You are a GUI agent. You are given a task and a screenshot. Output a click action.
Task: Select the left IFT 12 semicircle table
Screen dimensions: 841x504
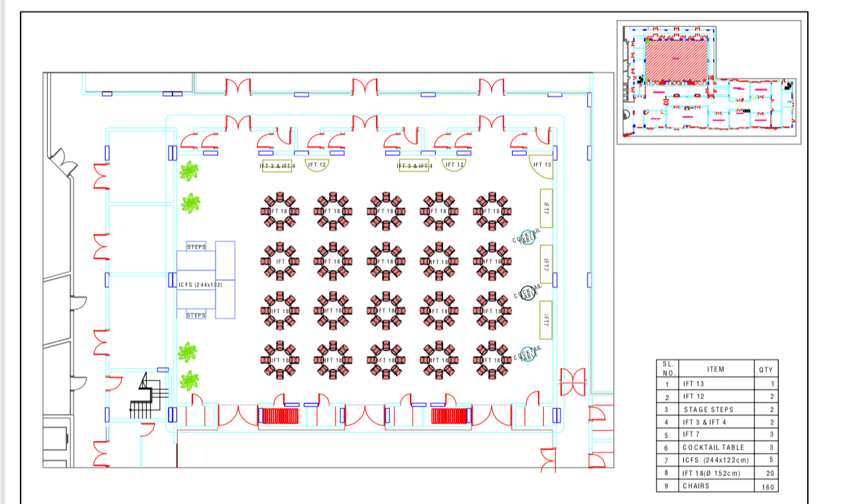(x=317, y=164)
